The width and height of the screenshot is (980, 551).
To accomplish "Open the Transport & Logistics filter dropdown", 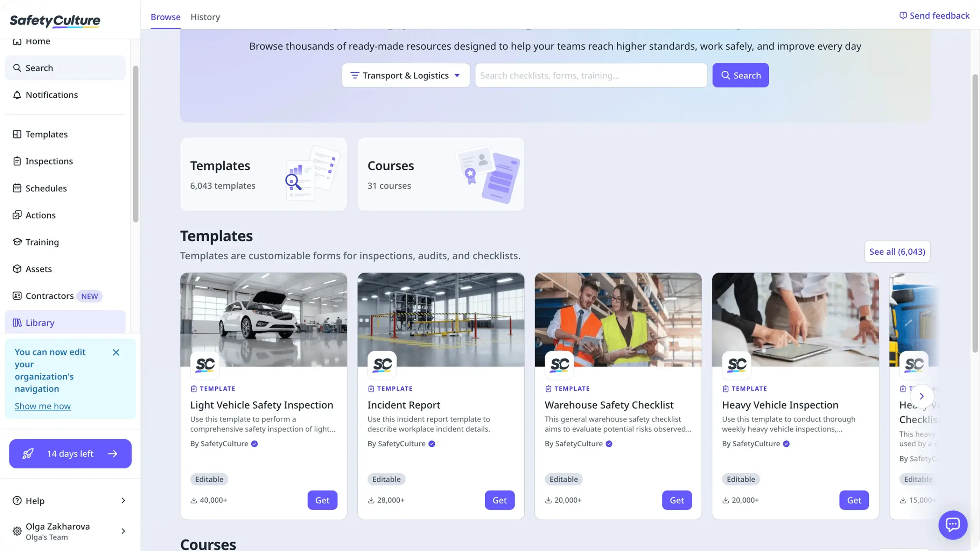I will pos(405,75).
